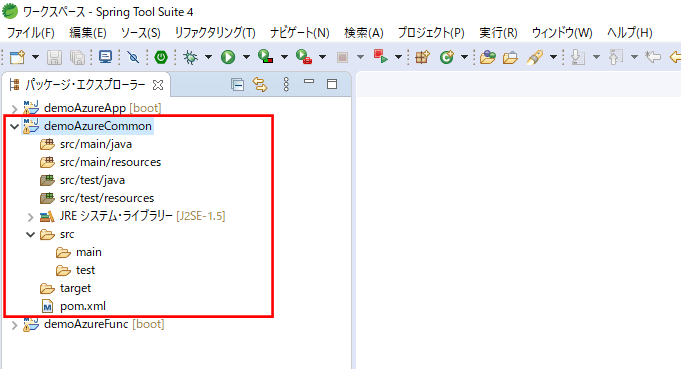Select the src/main/java source folder
The width and height of the screenshot is (681, 369).
coord(96,144)
